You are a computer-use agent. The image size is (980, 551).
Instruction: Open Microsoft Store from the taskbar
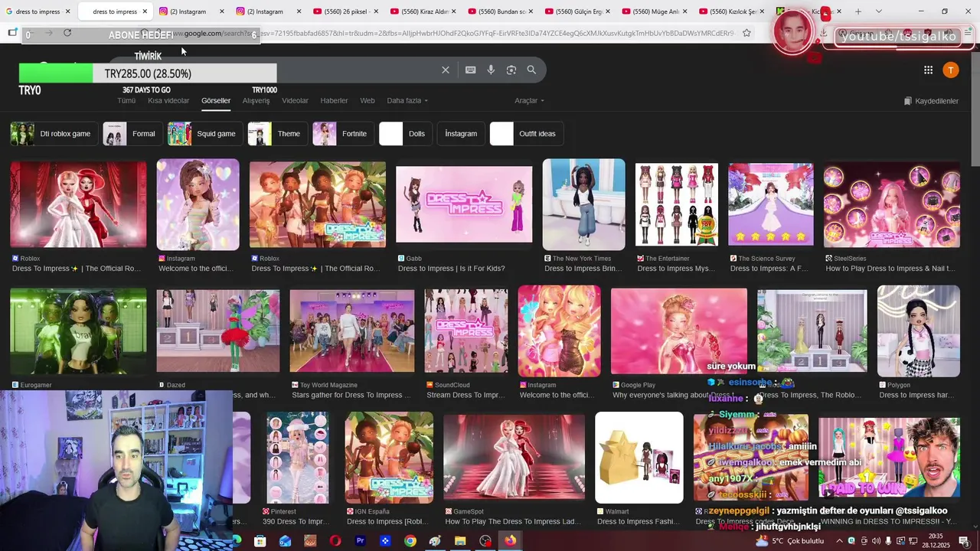click(x=260, y=541)
